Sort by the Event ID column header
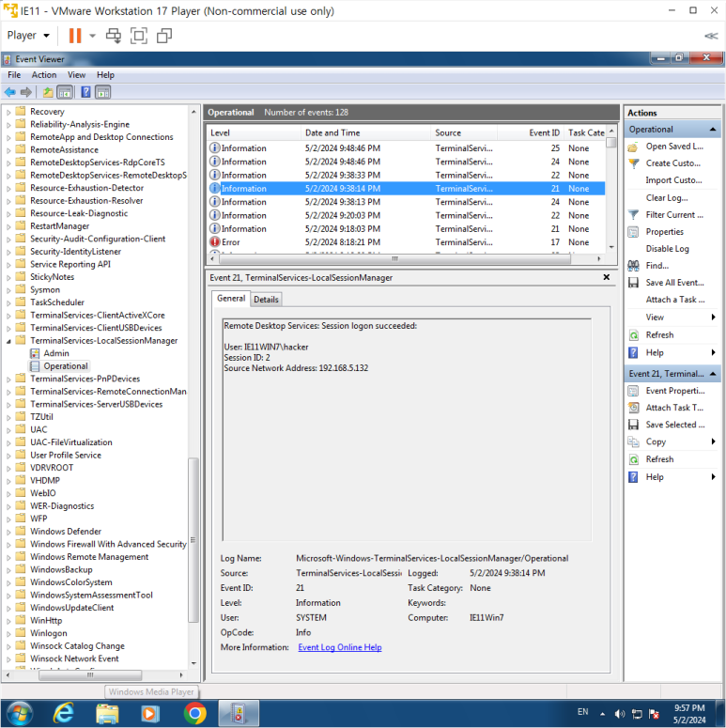Screen dimensions: 726x728 coord(531,132)
